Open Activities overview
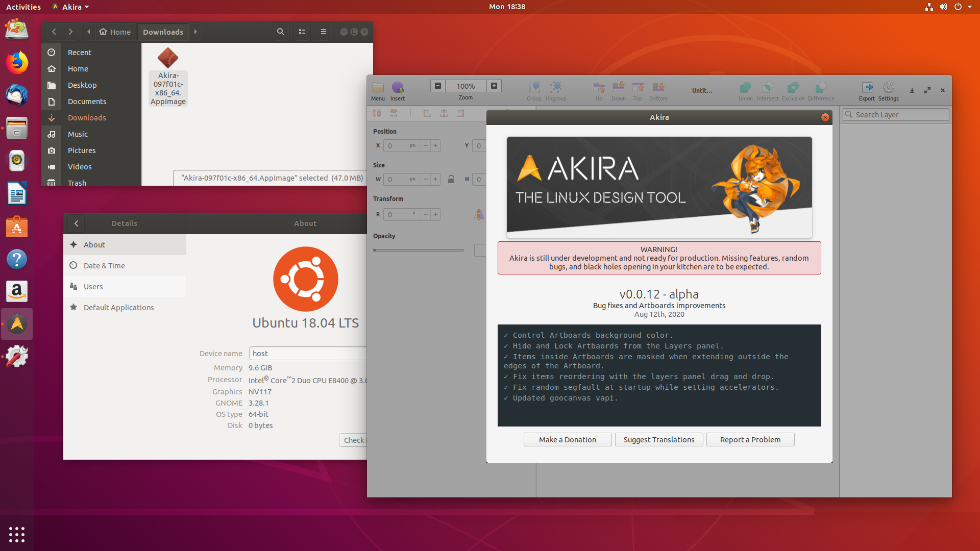This screenshot has height=551, width=980. pyautogui.click(x=23, y=7)
